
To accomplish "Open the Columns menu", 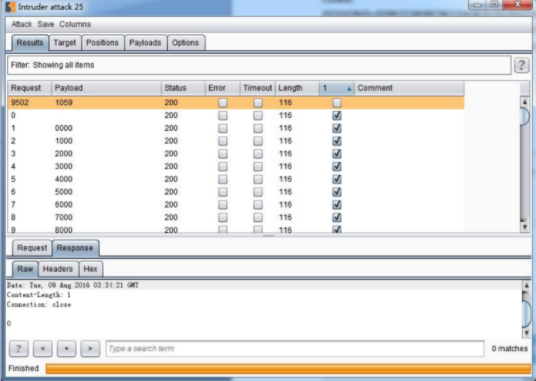I will 75,24.
